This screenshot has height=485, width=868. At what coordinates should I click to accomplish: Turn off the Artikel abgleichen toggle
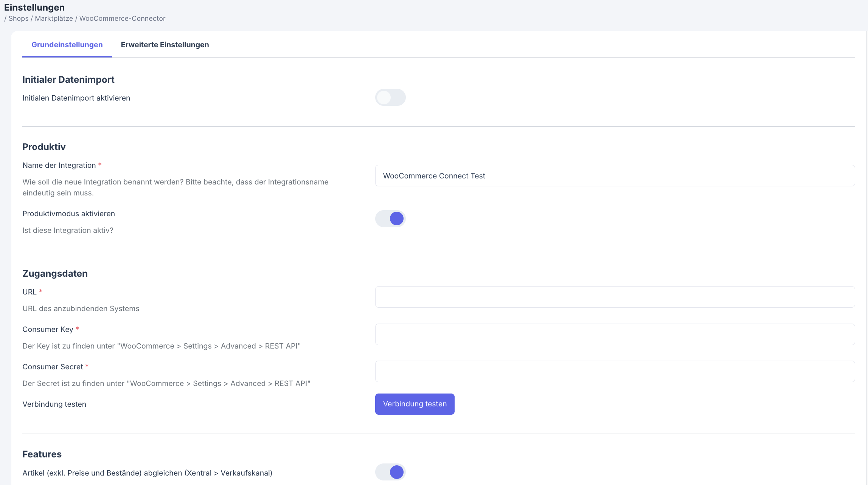[390, 472]
